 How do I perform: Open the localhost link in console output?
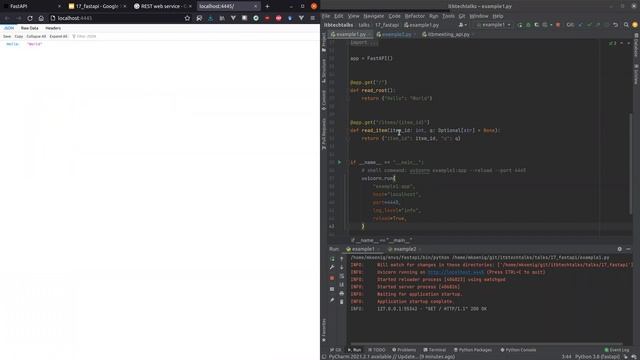pos(456,272)
